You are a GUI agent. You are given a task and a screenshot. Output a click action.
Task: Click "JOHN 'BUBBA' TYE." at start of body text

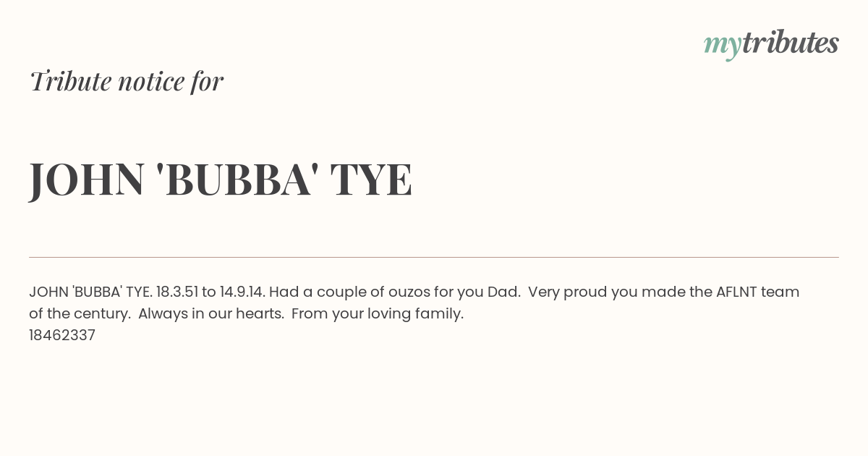tap(90, 292)
